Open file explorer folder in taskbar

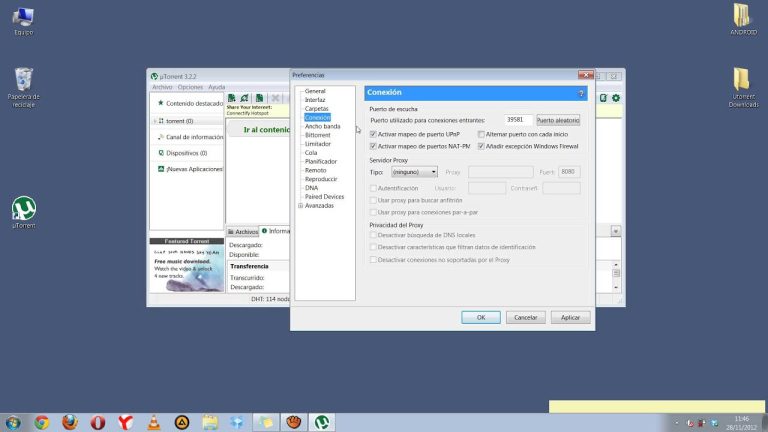pos(210,422)
